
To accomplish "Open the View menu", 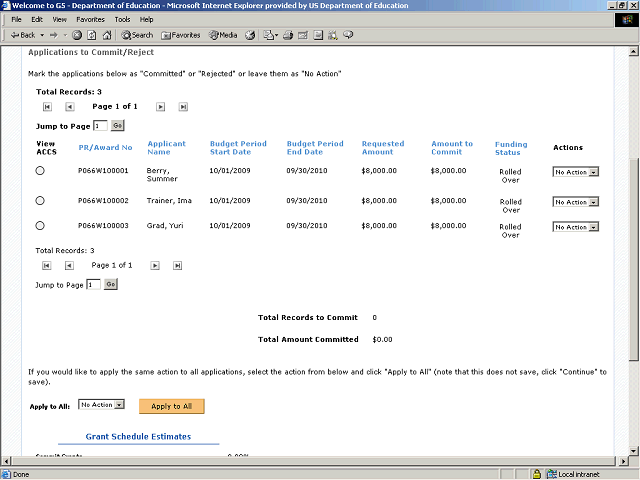I will 59,19.
